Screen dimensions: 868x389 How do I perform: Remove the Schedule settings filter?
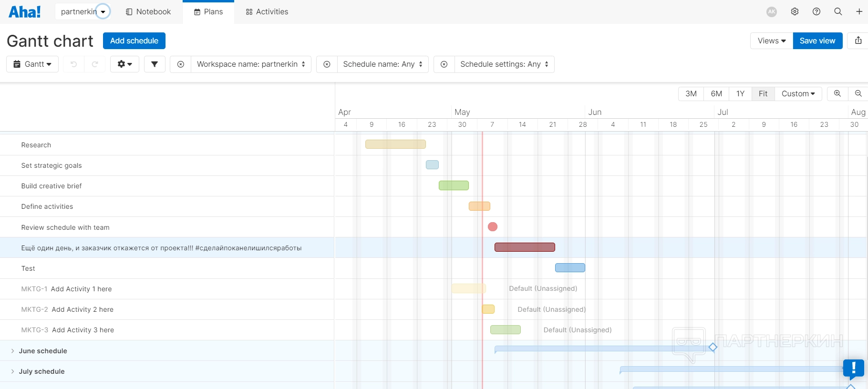[444, 64]
